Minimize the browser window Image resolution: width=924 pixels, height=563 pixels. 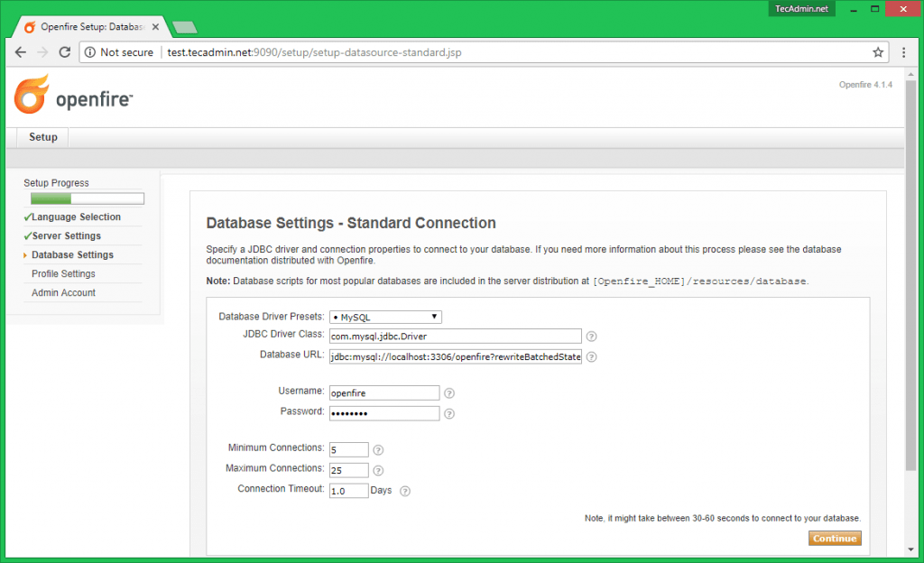(853, 9)
